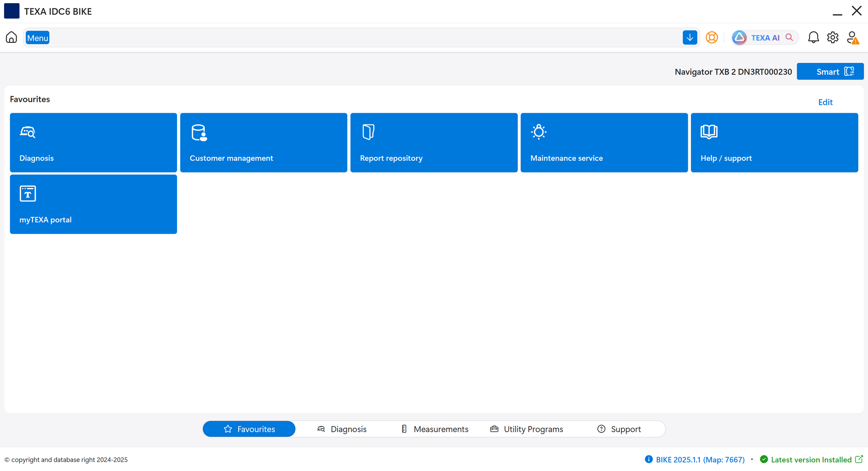Click the blue download arrow icon
Image resolution: width=868 pixels, height=471 pixels.
690,37
